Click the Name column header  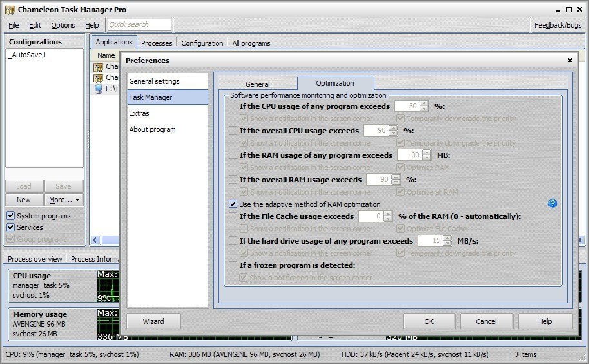[106, 55]
